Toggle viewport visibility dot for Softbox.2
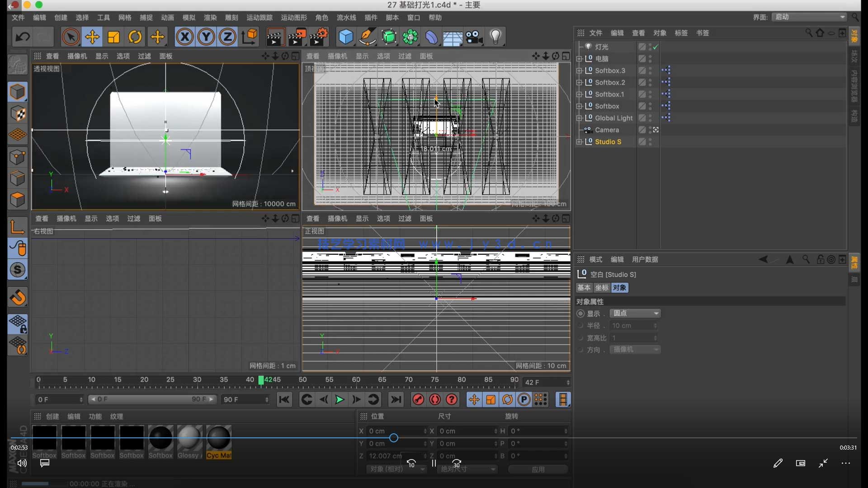The height and width of the screenshot is (488, 868). pos(650,80)
